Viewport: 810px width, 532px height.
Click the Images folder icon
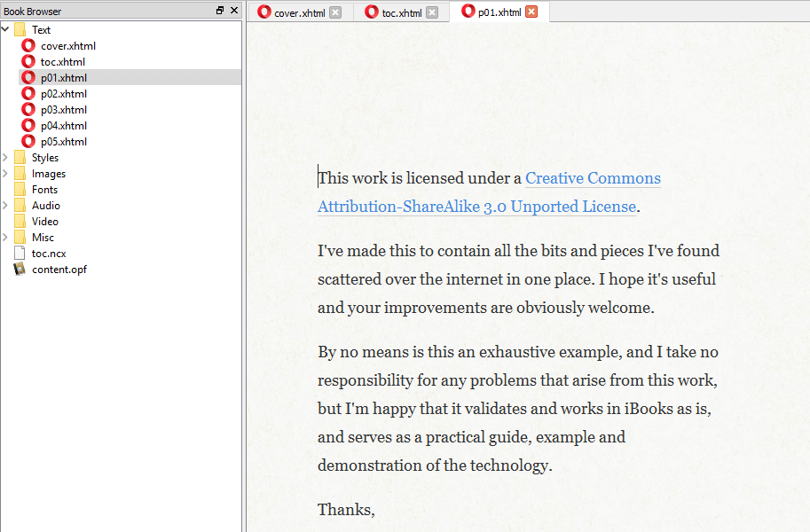pos(21,173)
